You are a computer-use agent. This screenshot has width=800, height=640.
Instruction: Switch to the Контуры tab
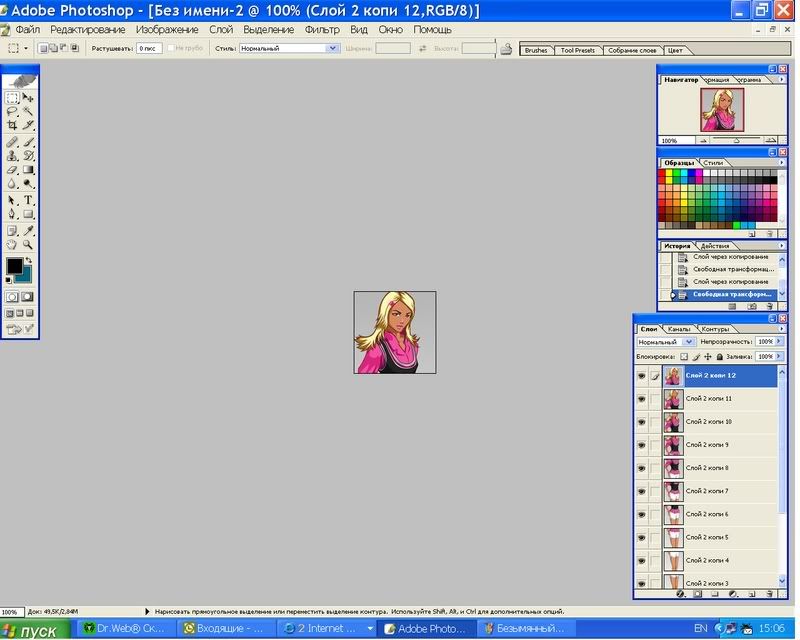tap(715, 329)
